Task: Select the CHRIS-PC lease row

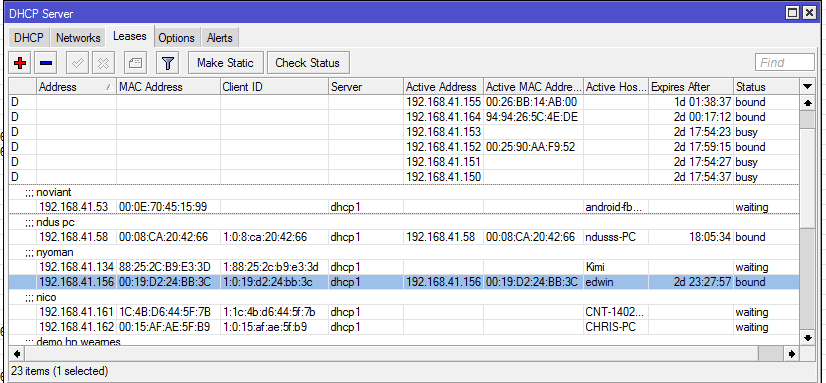Action: pyautogui.click(x=404, y=327)
